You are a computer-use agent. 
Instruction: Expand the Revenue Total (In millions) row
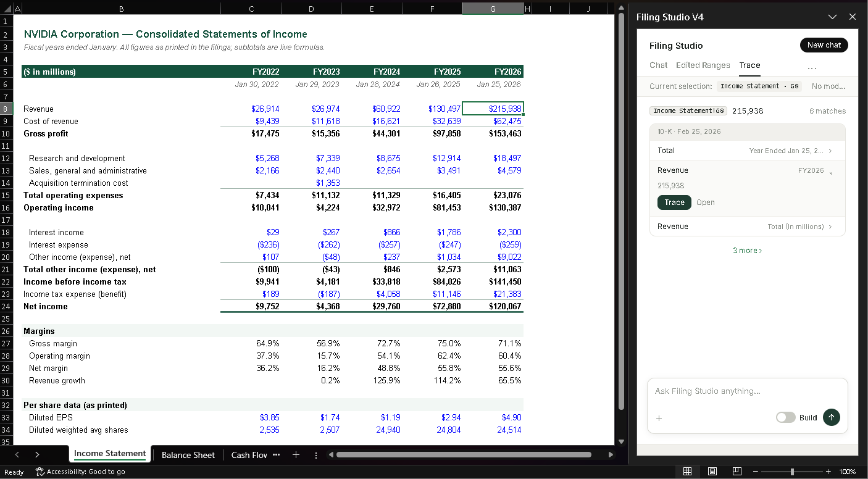click(x=748, y=227)
